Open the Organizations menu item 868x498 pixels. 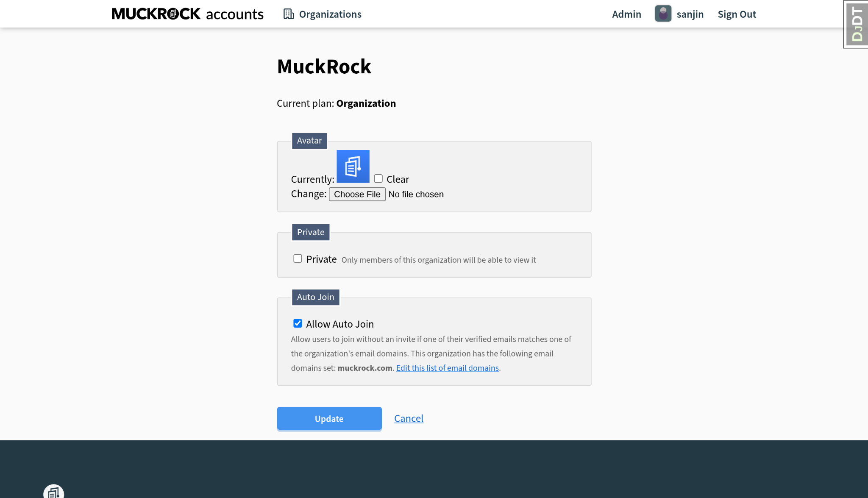tap(322, 14)
